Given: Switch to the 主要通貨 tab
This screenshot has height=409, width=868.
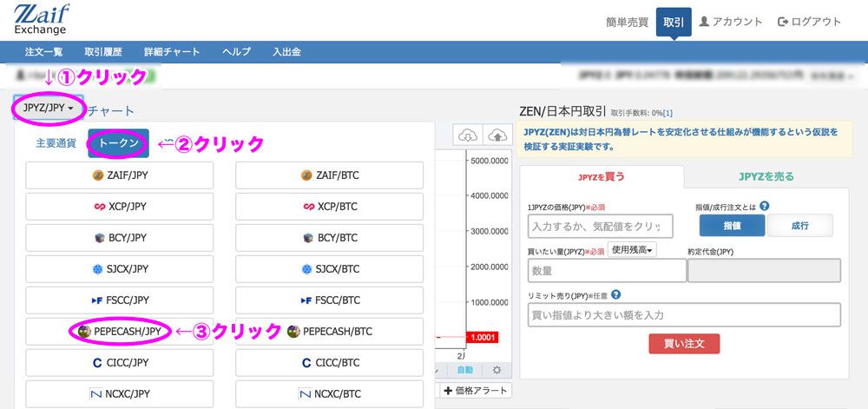Looking at the screenshot, I should (x=56, y=142).
